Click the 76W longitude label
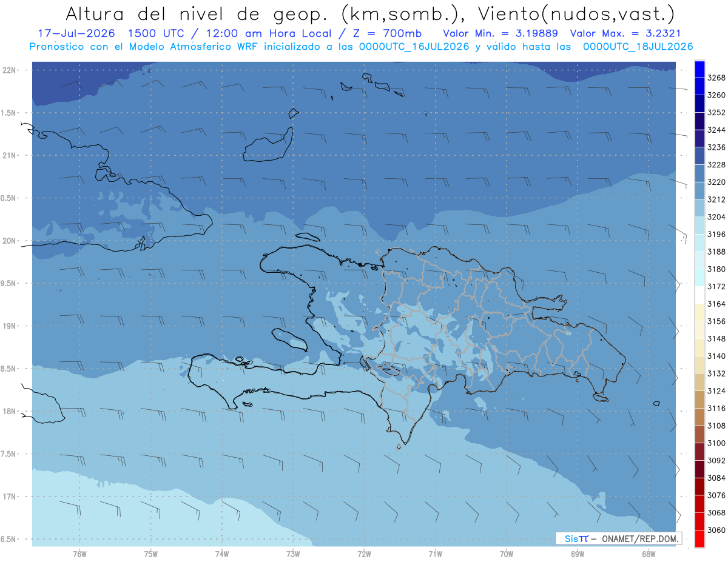 click(79, 554)
